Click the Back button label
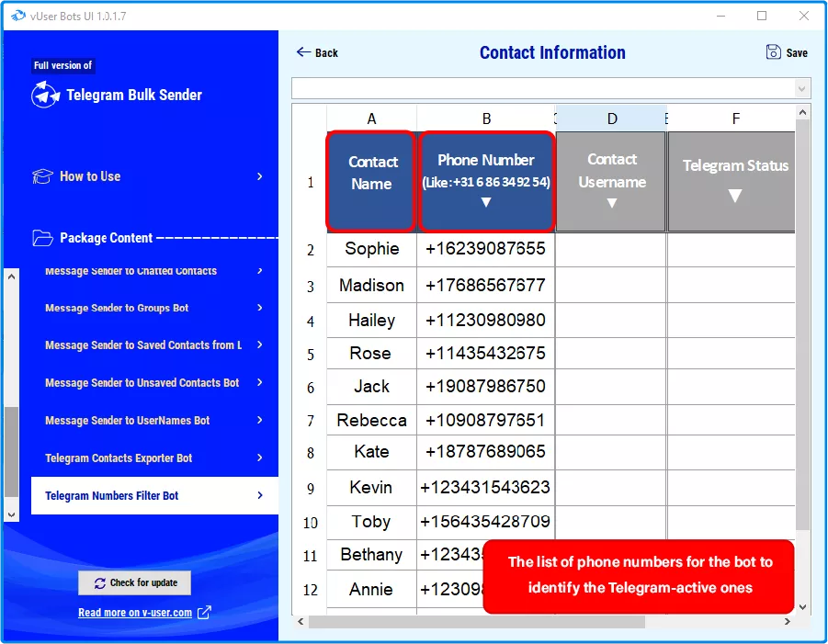This screenshot has height=644, width=828. [x=326, y=52]
